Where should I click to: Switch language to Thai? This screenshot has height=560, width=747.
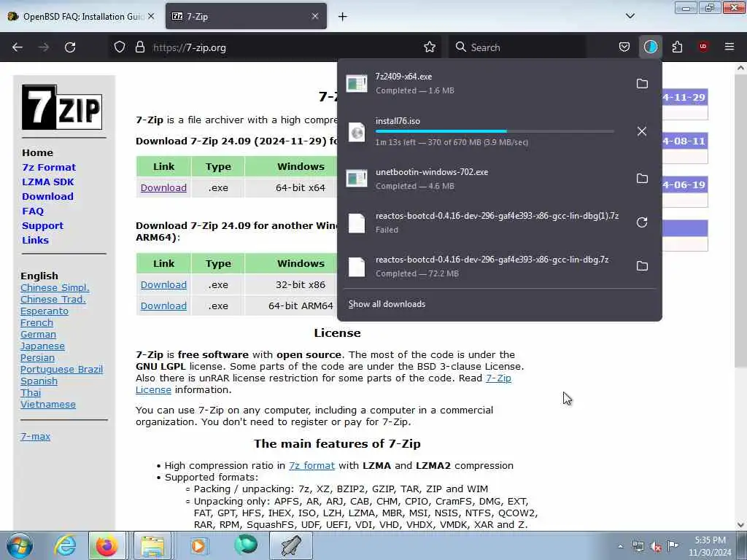[x=31, y=393]
